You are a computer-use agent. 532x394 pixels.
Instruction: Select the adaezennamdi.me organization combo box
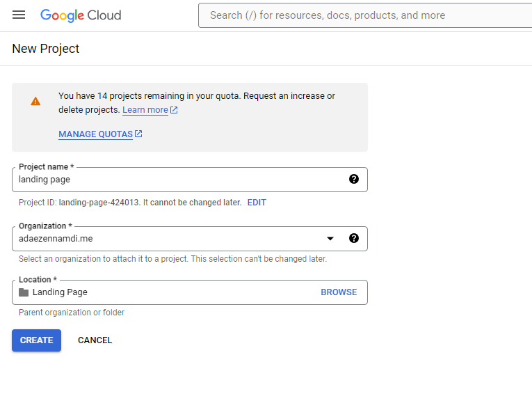(x=167, y=239)
